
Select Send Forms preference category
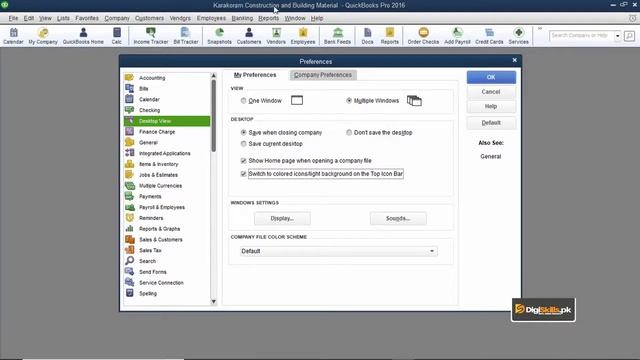point(167,272)
